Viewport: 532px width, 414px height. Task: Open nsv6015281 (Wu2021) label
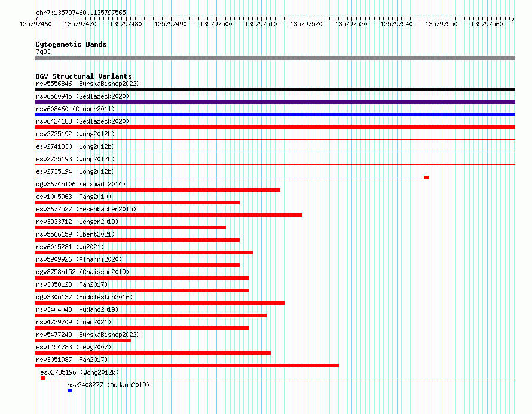click(x=70, y=247)
